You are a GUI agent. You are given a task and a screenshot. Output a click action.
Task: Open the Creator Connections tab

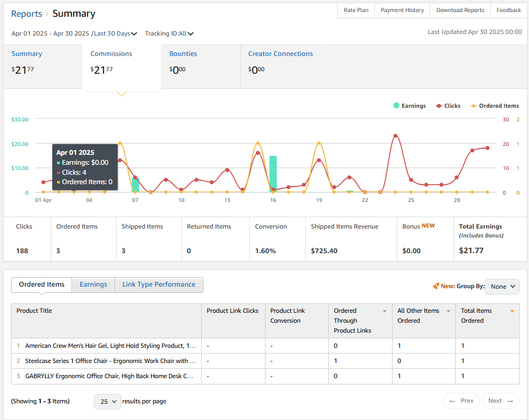(280, 66)
